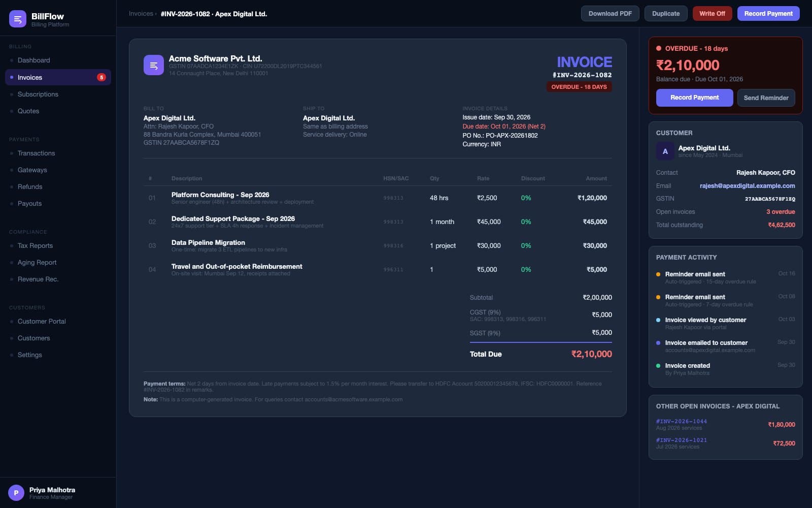Click Travel and Out-of-pocket Reimbursement row
Image resolution: width=812 pixels, height=508 pixels.
pyautogui.click(x=378, y=270)
